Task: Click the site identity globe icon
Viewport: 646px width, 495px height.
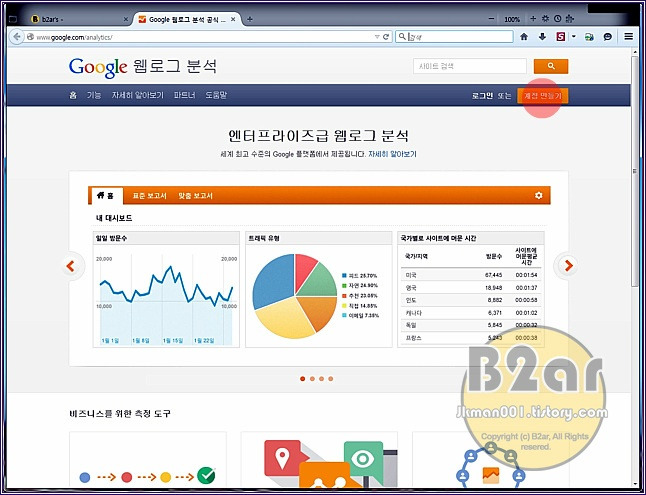Action: pos(30,37)
